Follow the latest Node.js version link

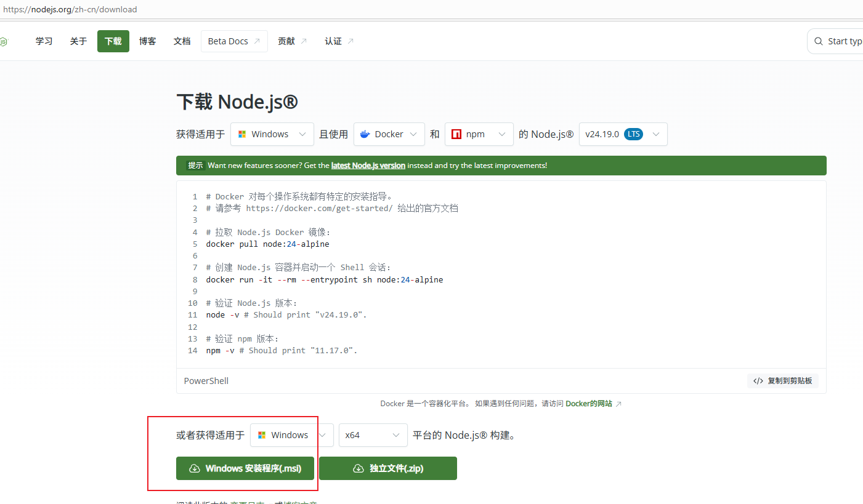tap(368, 166)
